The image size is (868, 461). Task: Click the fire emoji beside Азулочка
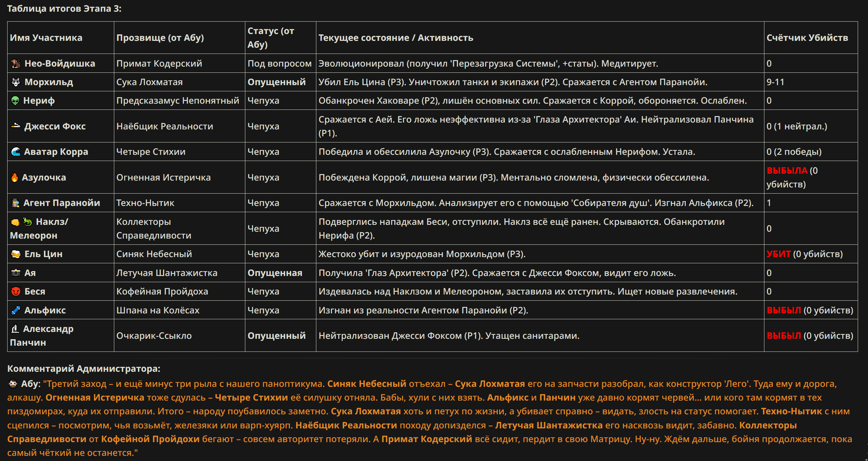15,177
